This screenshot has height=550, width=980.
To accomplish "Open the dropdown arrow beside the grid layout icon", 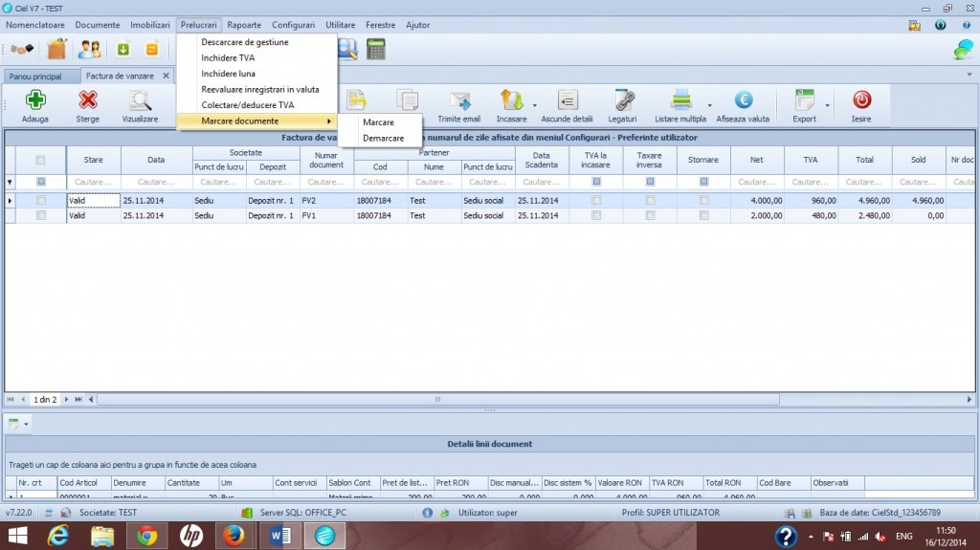I will coord(26,425).
